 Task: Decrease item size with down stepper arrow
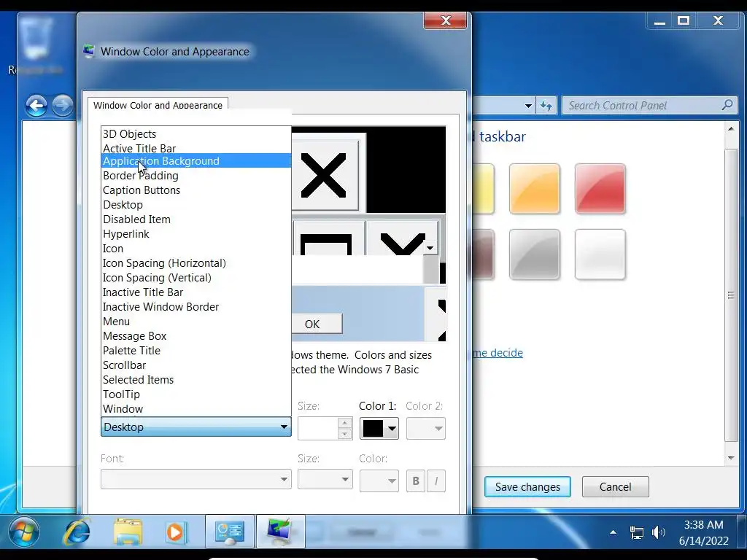(345, 434)
